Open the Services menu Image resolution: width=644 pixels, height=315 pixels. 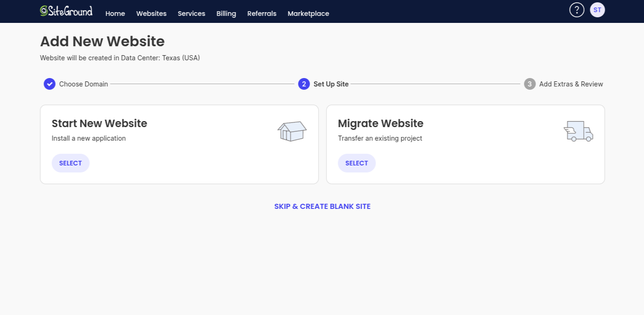tap(191, 14)
